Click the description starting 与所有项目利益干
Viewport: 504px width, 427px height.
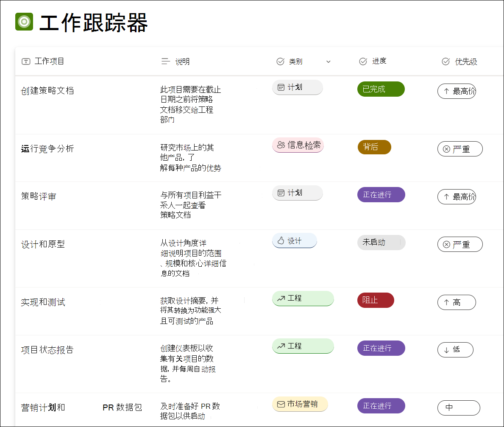click(x=191, y=205)
